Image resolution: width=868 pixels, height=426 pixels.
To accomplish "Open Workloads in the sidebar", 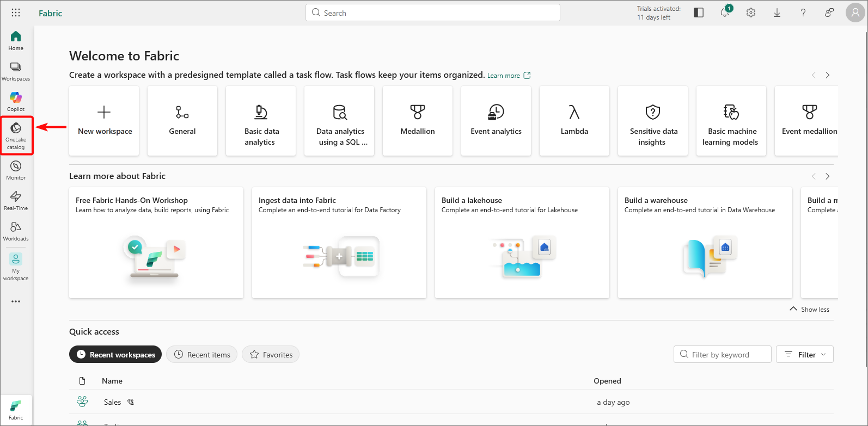I will [x=16, y=231].
